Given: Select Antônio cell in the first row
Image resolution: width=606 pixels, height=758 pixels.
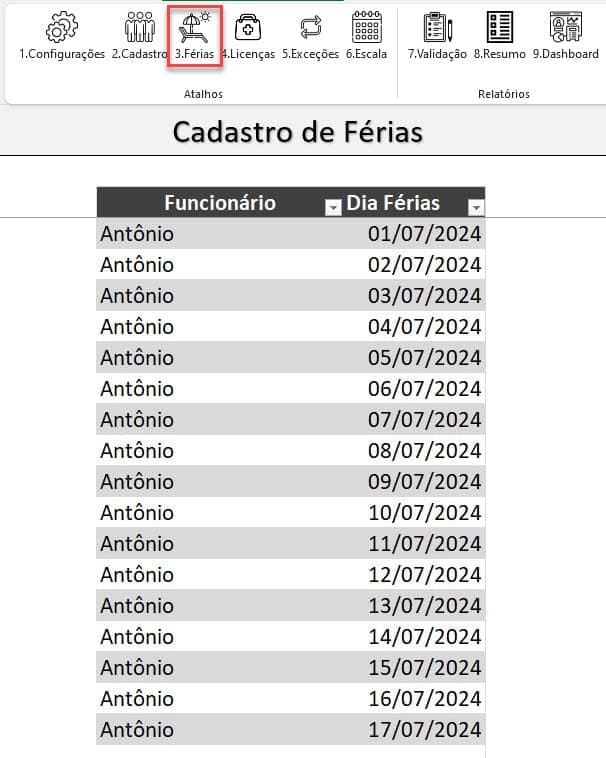Looking at the screenshot, I should [x=137, y=234].
